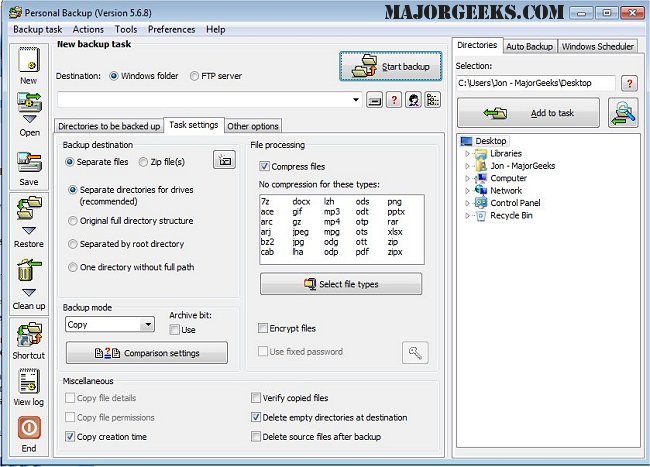
Task: Click the zip options icon near Zip file(s)
Action: (x=224, y=160)
